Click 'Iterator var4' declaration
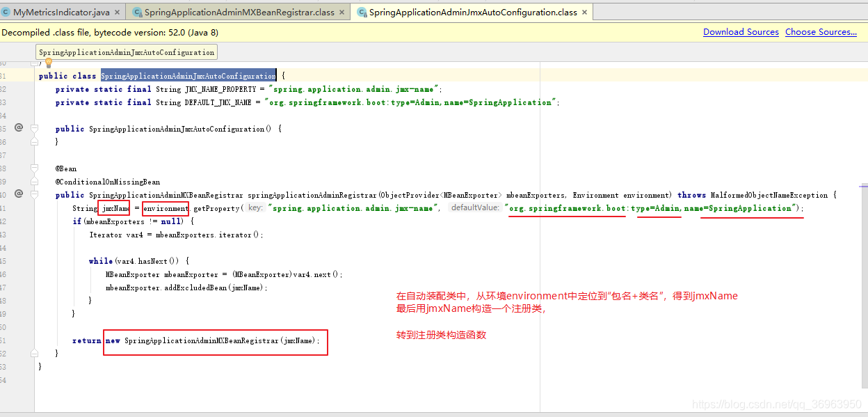The width and height of the screenshot is (868, 417). 115,235
